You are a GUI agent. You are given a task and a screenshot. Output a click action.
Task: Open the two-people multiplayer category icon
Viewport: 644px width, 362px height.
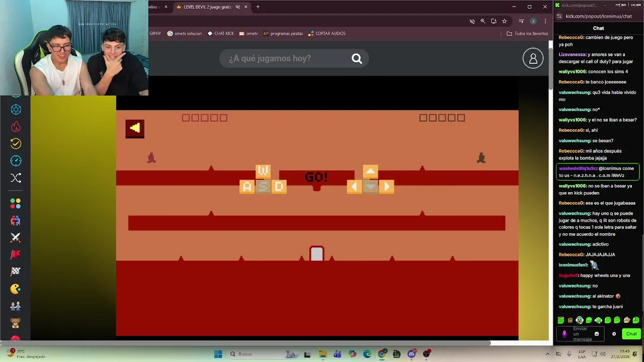[x=16, y=220]
